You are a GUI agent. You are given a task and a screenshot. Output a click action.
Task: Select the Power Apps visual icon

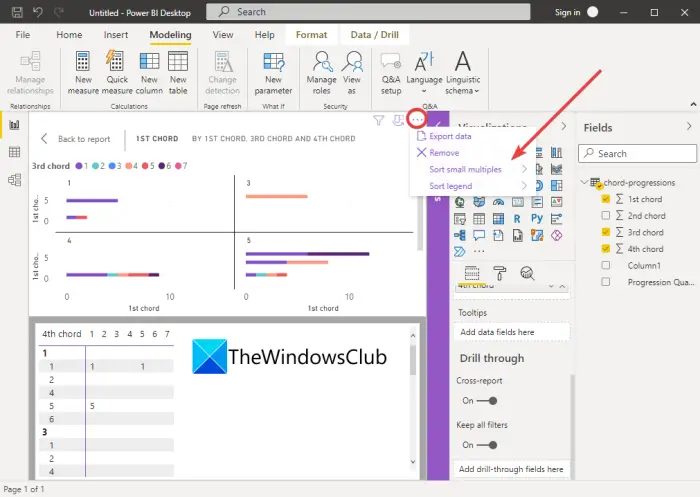pyautogui.click(x=556, y=235)
